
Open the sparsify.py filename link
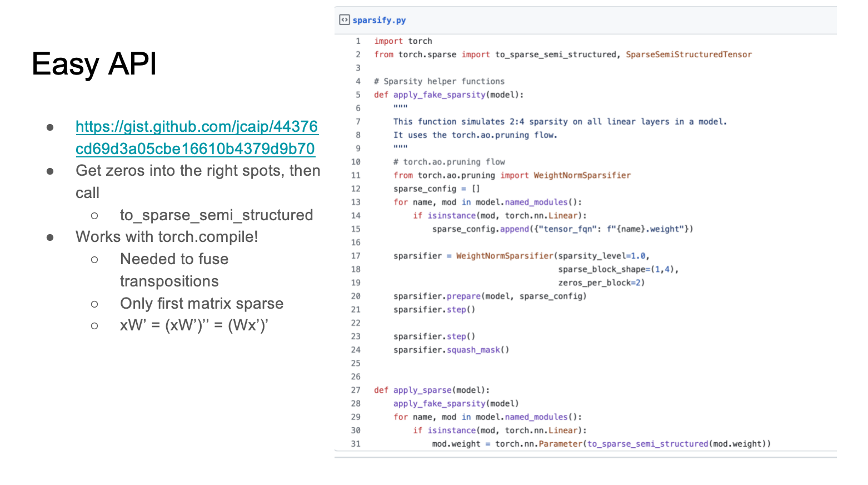tap(379, 20)
